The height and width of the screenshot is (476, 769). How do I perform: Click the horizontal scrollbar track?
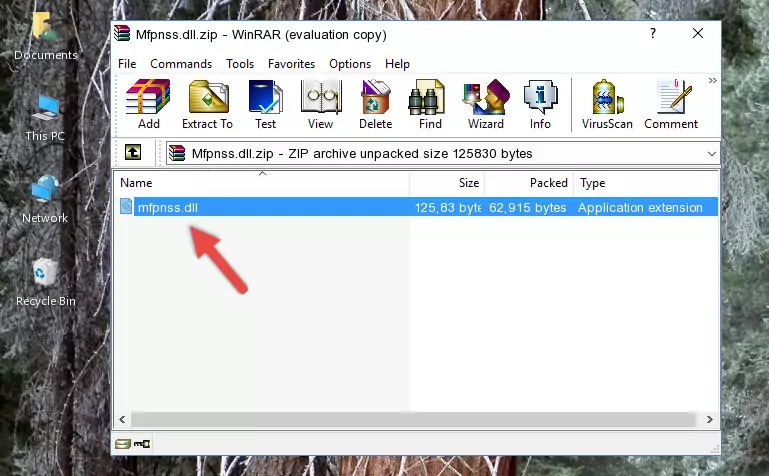pyautogui.click(x=413, y=420)
